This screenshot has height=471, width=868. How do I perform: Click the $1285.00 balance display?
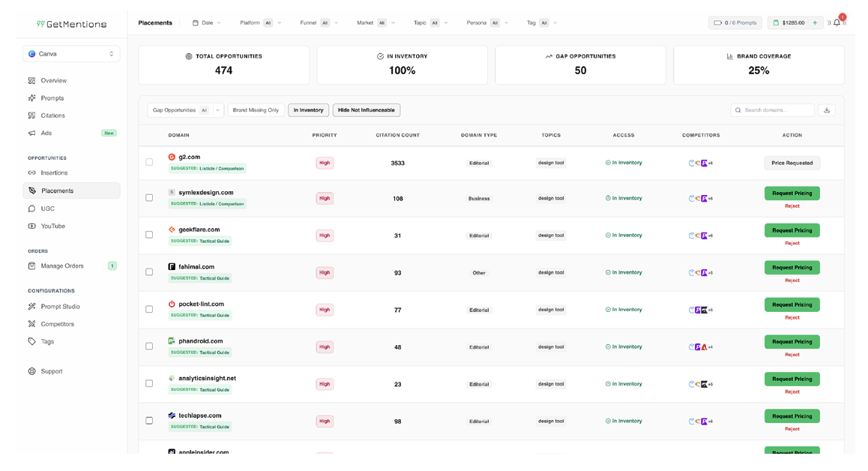789,22
